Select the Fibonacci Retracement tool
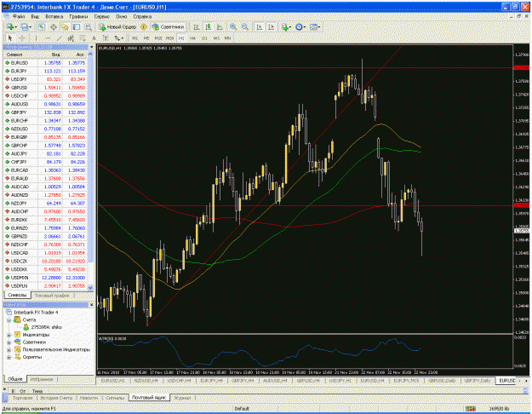 (83, 38)
